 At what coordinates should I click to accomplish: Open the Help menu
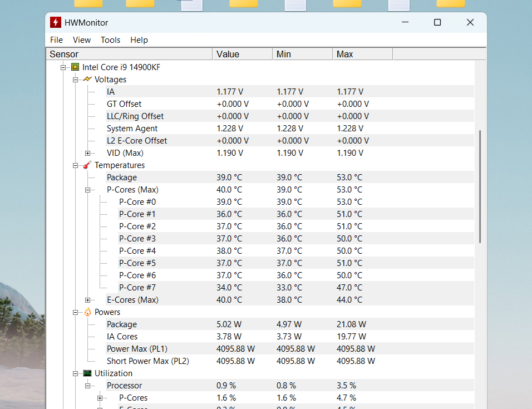(x=139, y=40)
